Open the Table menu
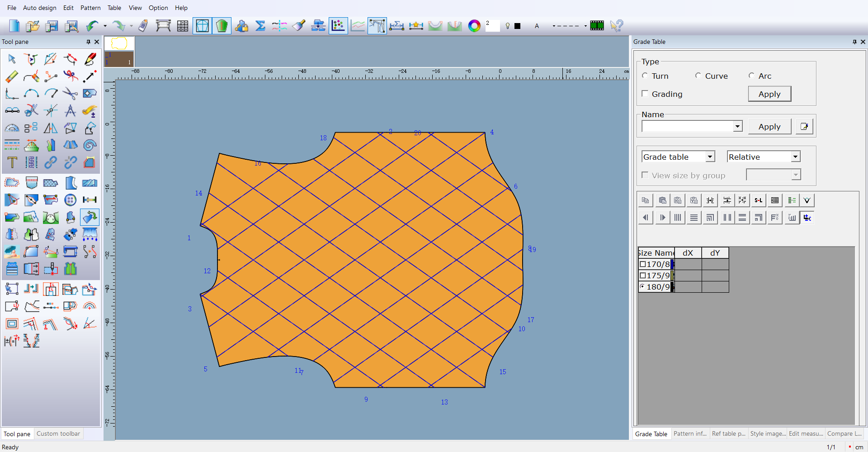The width and height of the screenshot is (868, 452). [114, 8]
